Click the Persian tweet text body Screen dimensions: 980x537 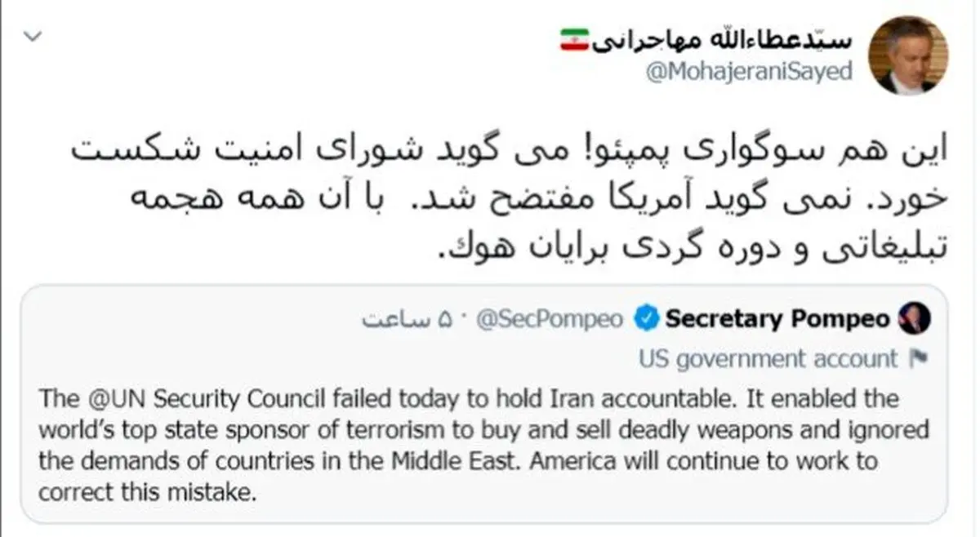coord(490,196)
